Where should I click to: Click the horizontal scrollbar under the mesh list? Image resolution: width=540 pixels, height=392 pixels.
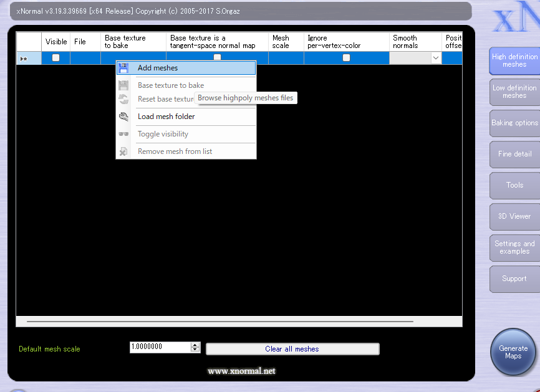[x=219, y=322]
